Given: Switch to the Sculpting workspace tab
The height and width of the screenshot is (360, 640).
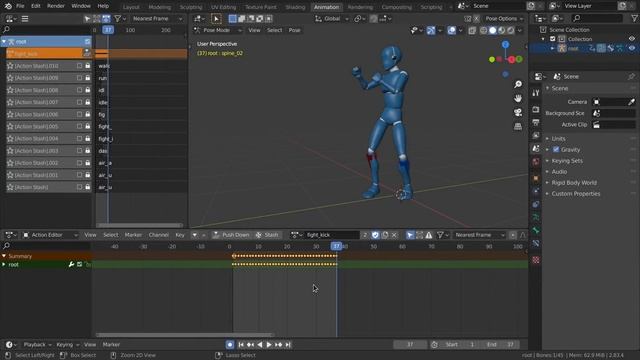Looking at the screenshot, I should coord(191,7).
